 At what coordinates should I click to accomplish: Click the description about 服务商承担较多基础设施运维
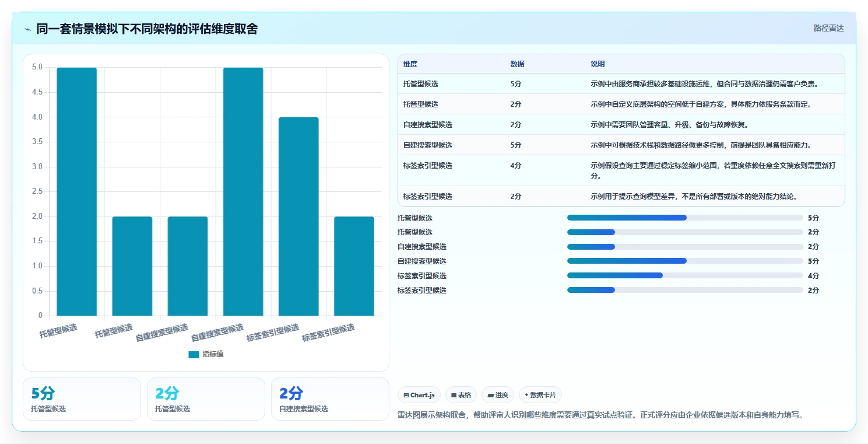pyautogui.click(x=705, y=84)
